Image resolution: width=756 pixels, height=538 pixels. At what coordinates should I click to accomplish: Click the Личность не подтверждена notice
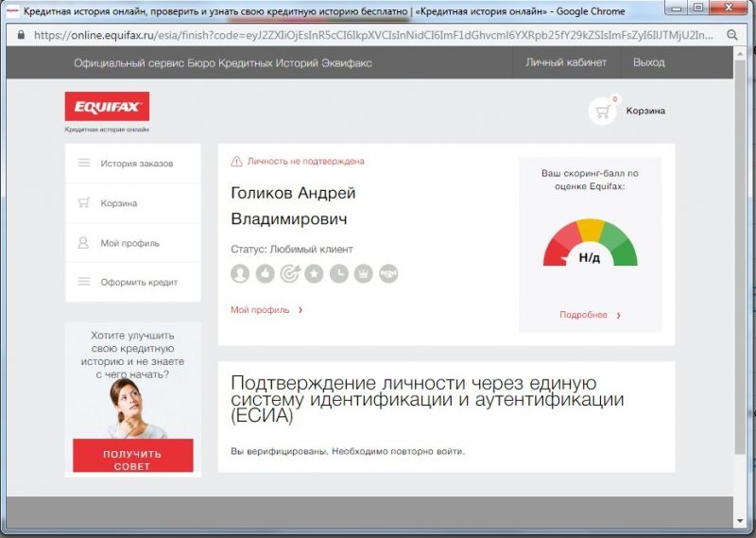coord(305,161)
